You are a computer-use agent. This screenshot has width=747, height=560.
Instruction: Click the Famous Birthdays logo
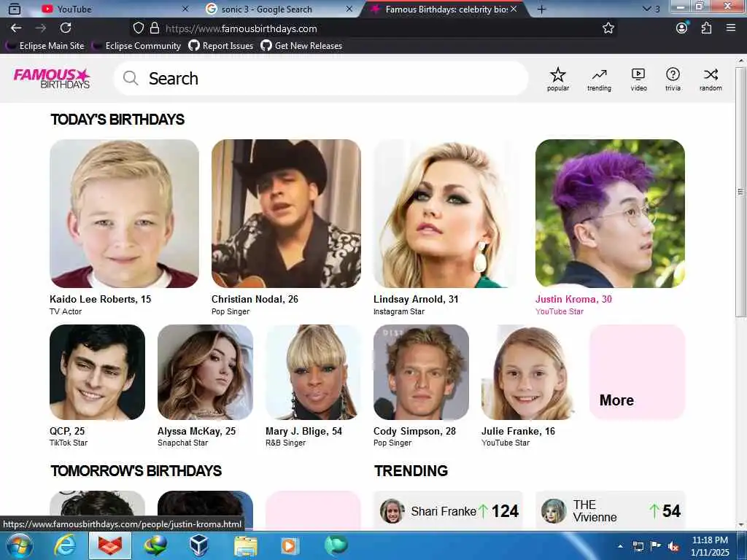click(x=52, y=79)
